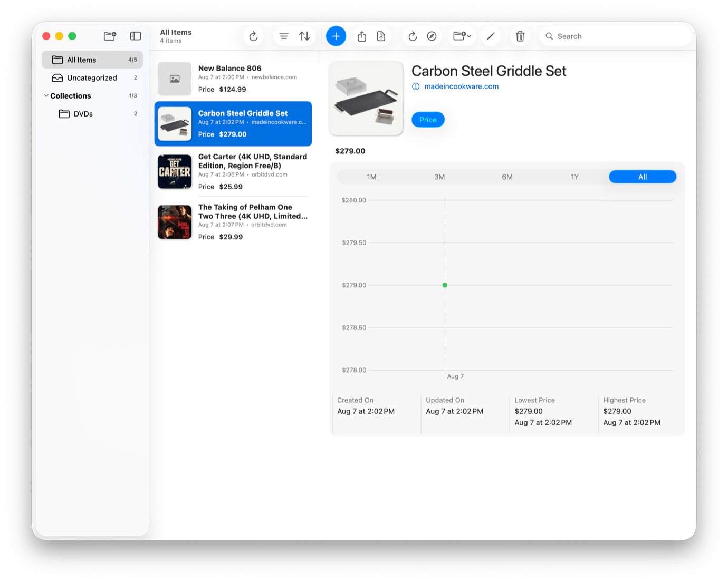Select the Carbon Steel Griddle Set list row

(233, 124)
